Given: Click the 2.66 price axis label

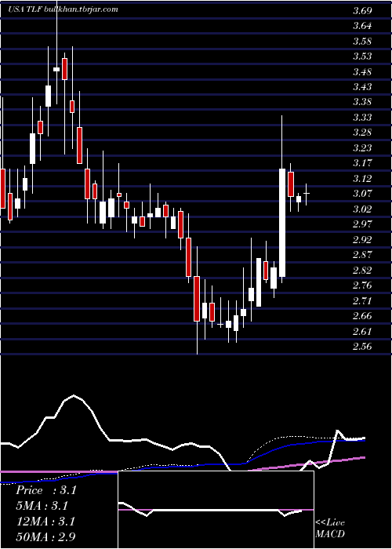Looking at the screenshot, I should pyautogui.click(x=362, y=316).
